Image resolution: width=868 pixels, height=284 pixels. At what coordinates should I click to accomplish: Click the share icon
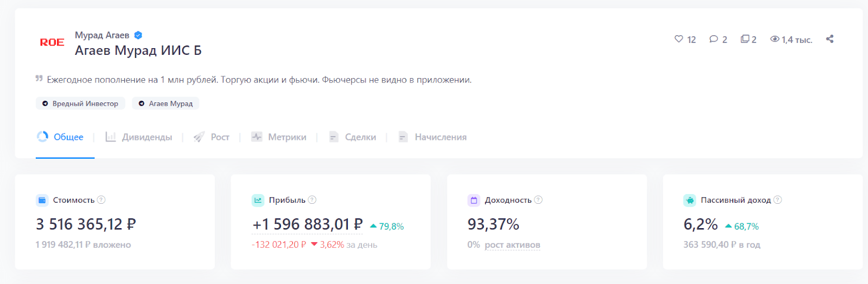829,39
